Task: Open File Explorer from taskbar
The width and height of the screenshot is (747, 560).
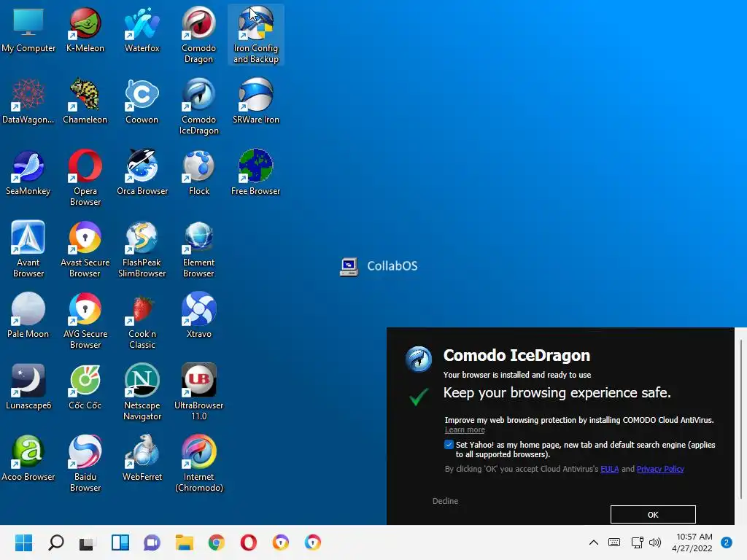Action: click(x=184, y=542)
